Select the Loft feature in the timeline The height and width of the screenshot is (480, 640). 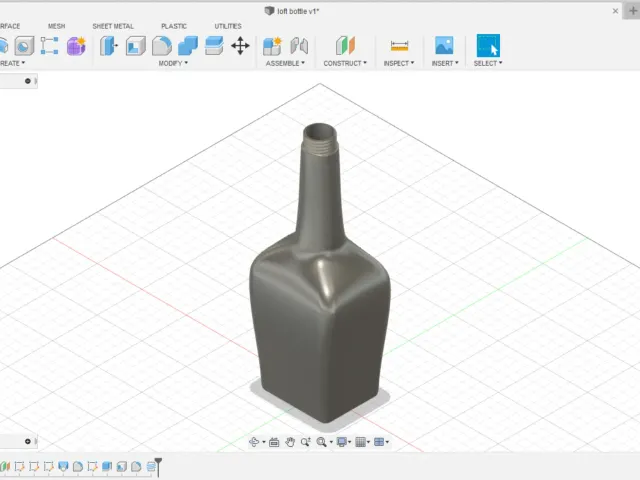pyautogui.click(x=63, y=466)
